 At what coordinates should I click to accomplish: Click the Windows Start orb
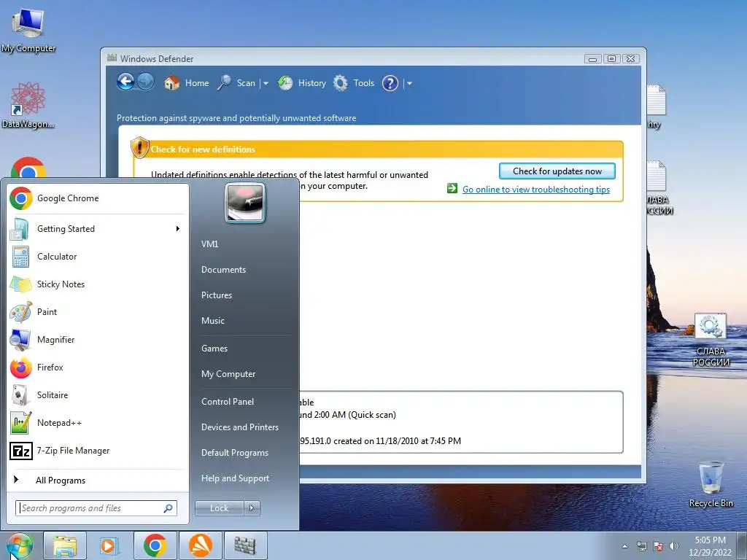(x=20, y=545)
